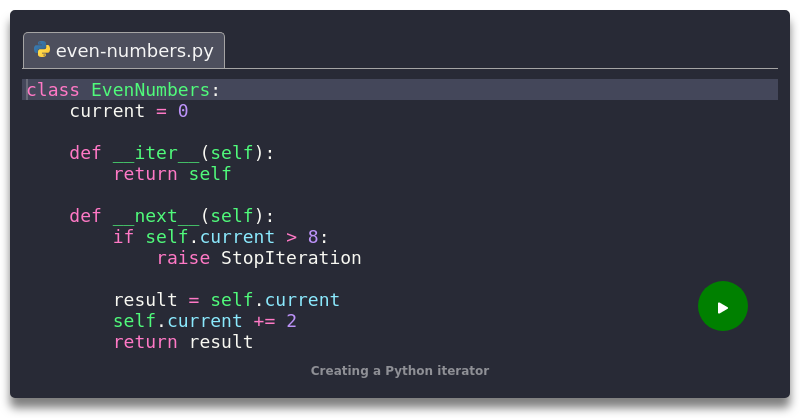Click the 'def' keyword before __iter__

(x=86, y=153)
